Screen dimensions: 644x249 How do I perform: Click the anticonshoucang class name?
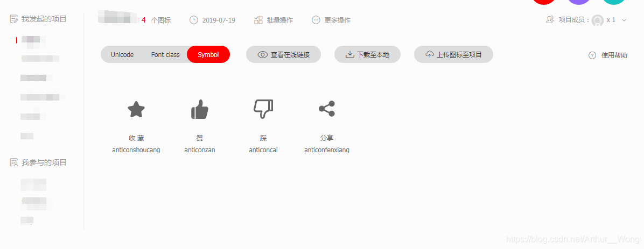(136, 150)
